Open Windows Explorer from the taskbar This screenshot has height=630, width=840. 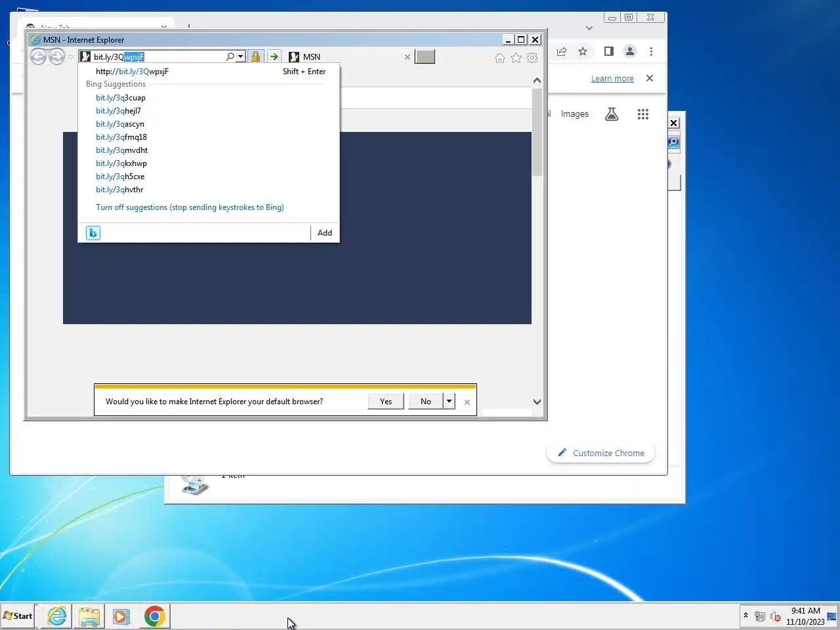(x=89, y=616)
